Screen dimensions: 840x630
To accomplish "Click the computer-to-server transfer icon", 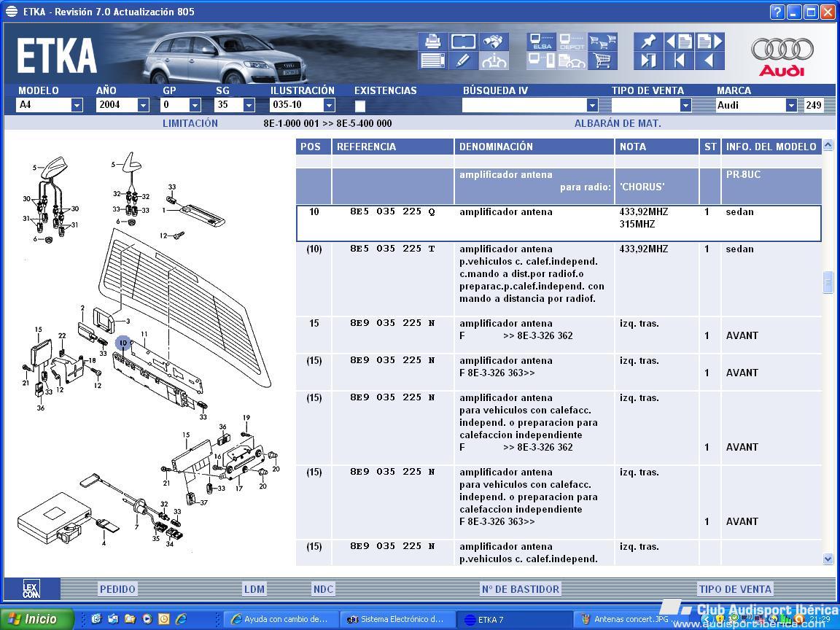I will coord(541,61).
